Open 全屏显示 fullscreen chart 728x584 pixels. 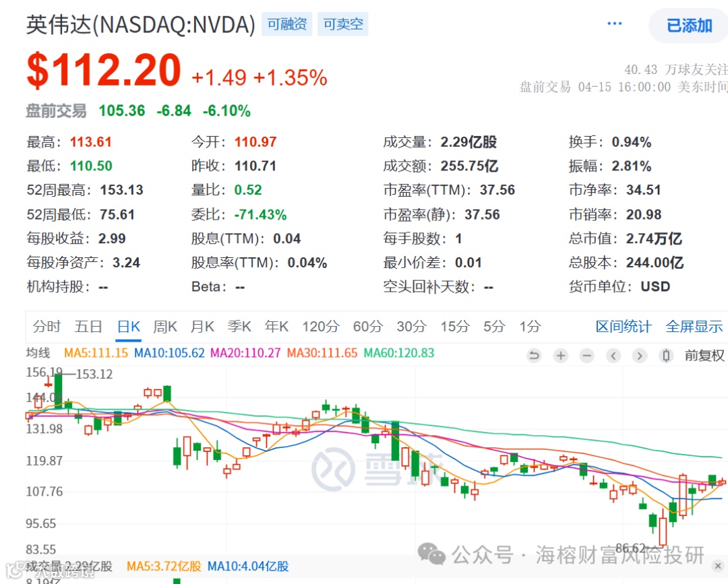[x=694, y=327]
